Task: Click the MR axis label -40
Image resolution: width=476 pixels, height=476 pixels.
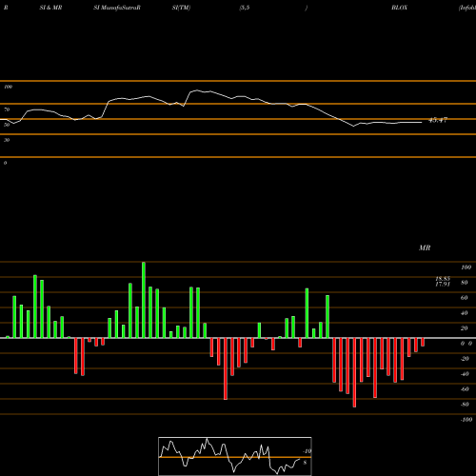Action: [x=465, y=374]
